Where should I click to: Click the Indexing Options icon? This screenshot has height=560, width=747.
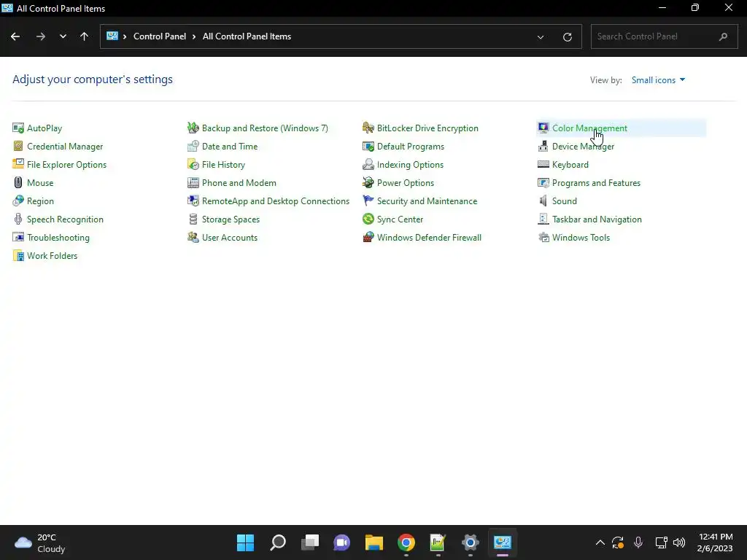[x=368, y=164]
